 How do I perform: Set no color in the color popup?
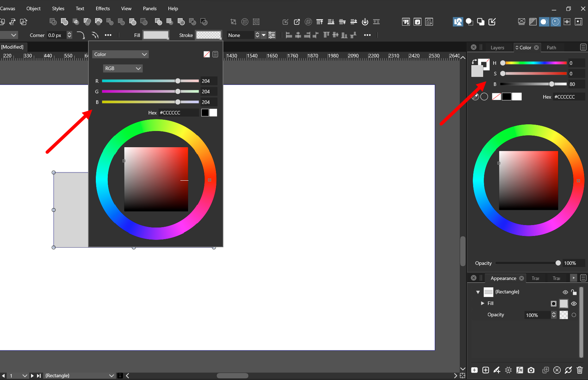click(x=207, y=54)
